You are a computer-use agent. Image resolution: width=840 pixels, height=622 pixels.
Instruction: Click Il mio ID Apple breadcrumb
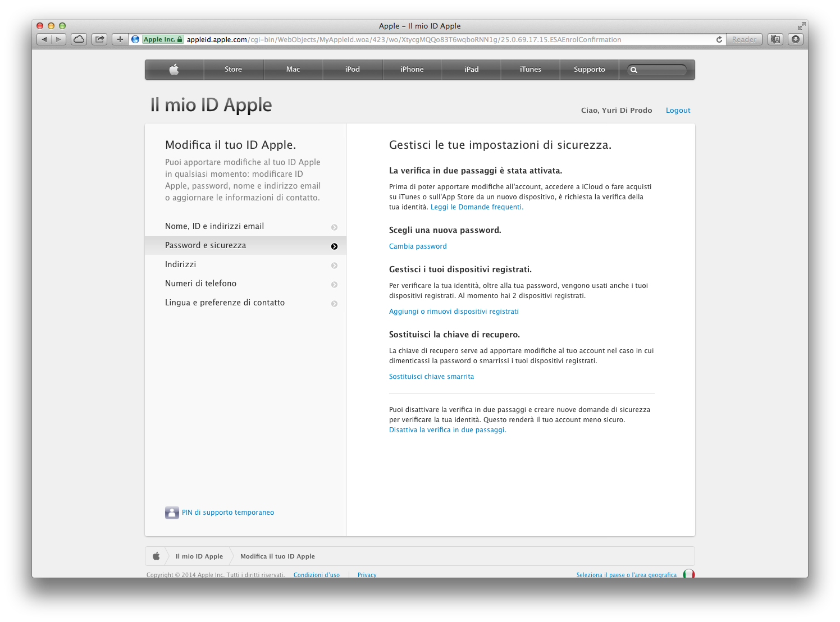[x=199, y=556]
